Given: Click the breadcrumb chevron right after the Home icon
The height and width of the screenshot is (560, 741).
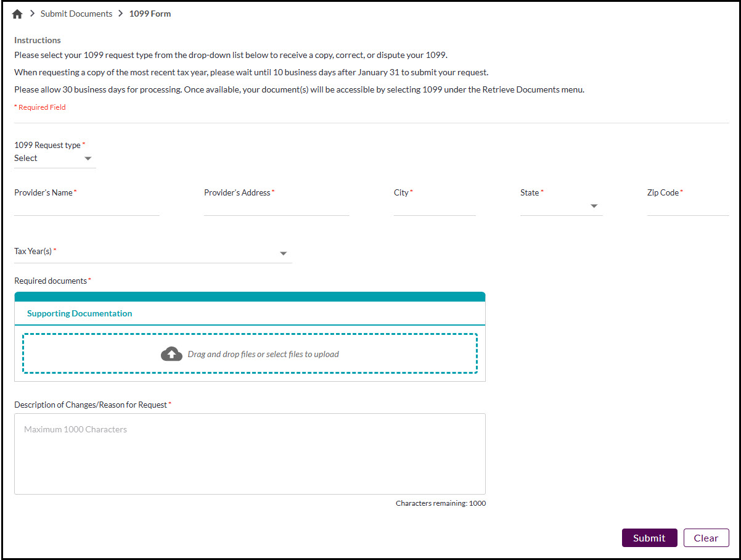Looking at the screenshot, I should click(32, 14).
